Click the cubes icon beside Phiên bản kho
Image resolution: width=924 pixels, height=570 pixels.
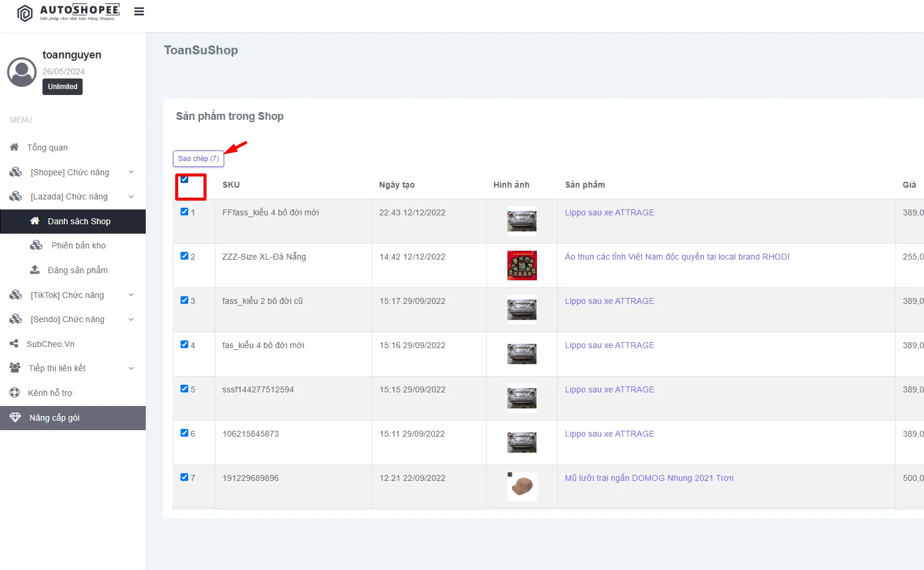click(x=37, y=245)
